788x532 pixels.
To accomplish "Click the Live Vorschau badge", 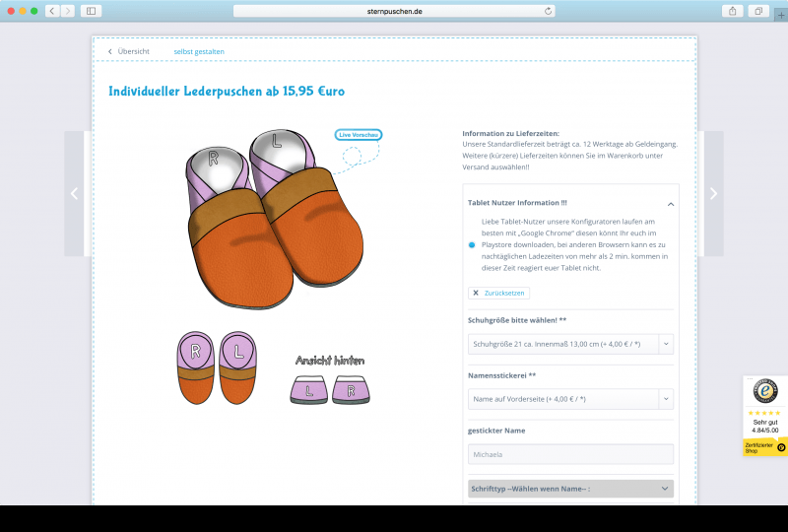I will [x=359, y=135].
